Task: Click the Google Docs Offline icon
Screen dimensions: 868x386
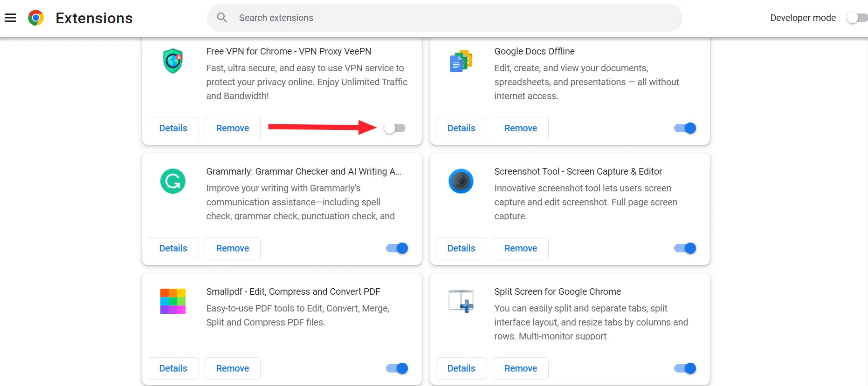Action: pyautogui.click(x=461, y=61)
